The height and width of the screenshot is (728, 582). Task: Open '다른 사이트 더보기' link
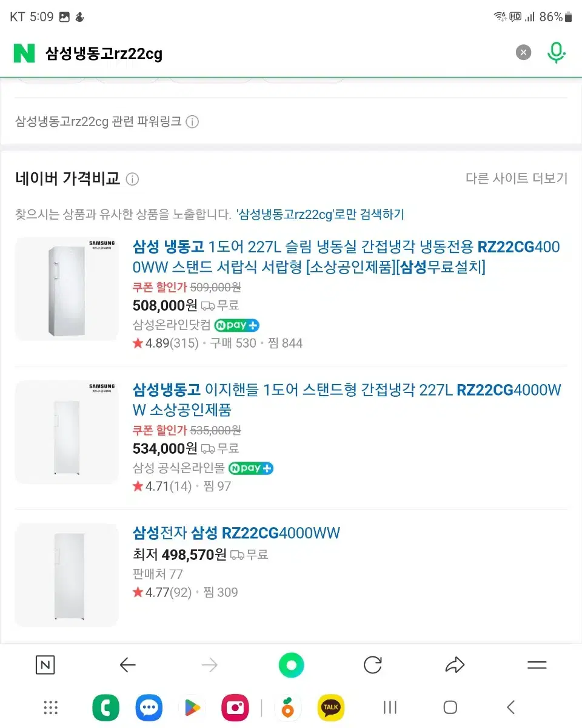click(516, 178)
